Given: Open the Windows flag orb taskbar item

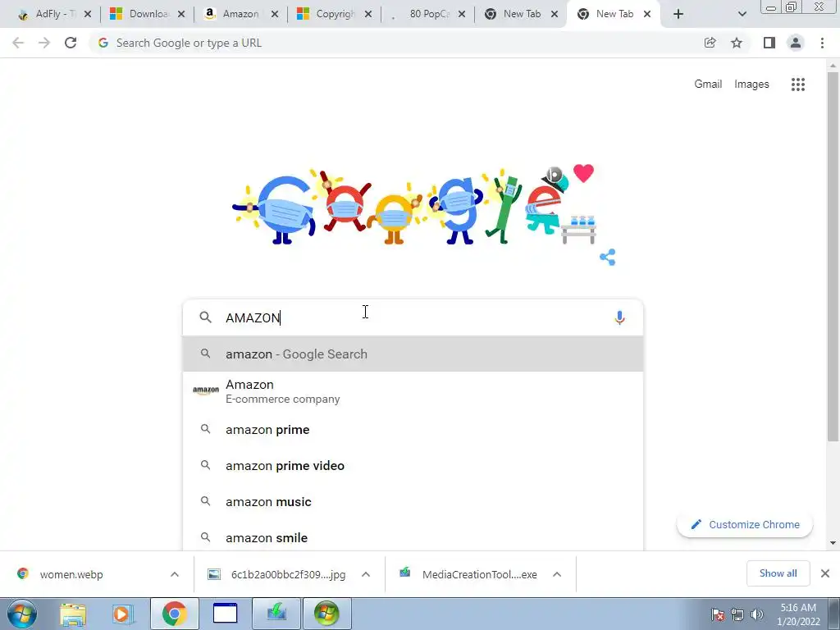Looking at the screenshot, I should coord(327,614).
